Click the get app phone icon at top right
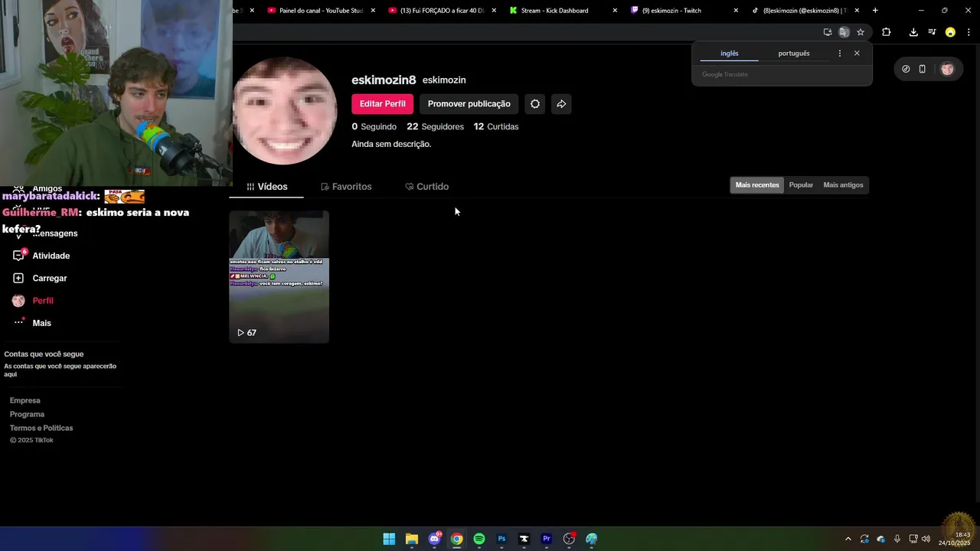980x551 pixels. (923, 69)
